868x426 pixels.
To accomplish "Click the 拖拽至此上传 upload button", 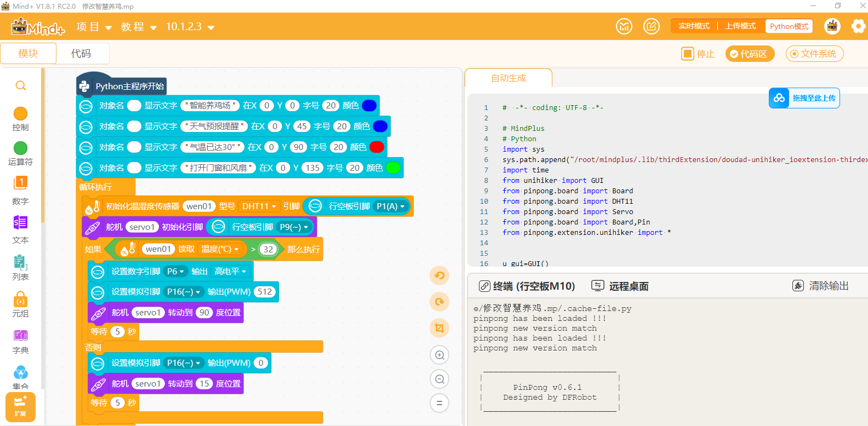I will click(804, 98).
